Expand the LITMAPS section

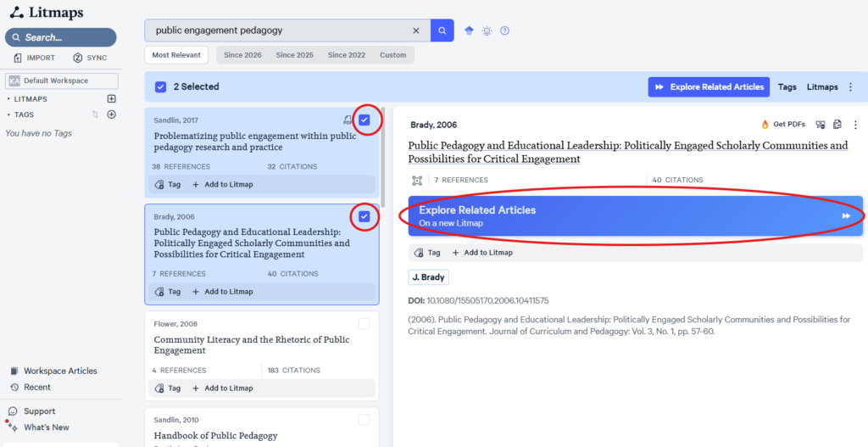click(x=28, y=99)
